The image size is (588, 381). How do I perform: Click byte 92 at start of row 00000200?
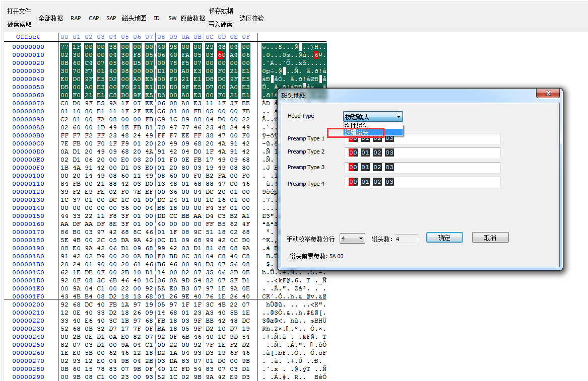point(64,304)
